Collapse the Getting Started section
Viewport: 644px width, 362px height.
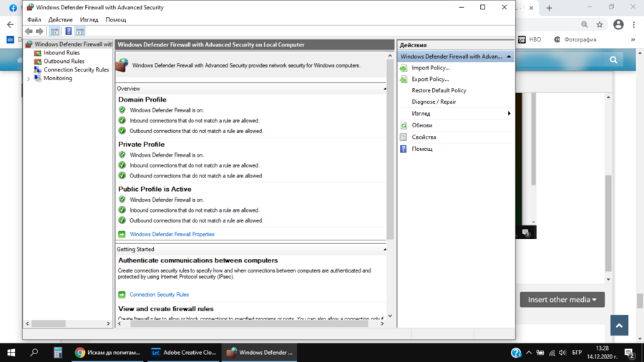pyautogui.click(x=385, y=250)
